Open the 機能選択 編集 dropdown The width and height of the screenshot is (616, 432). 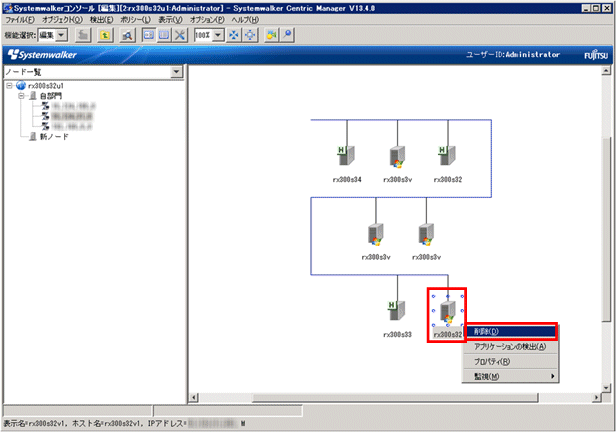(61, 35)
